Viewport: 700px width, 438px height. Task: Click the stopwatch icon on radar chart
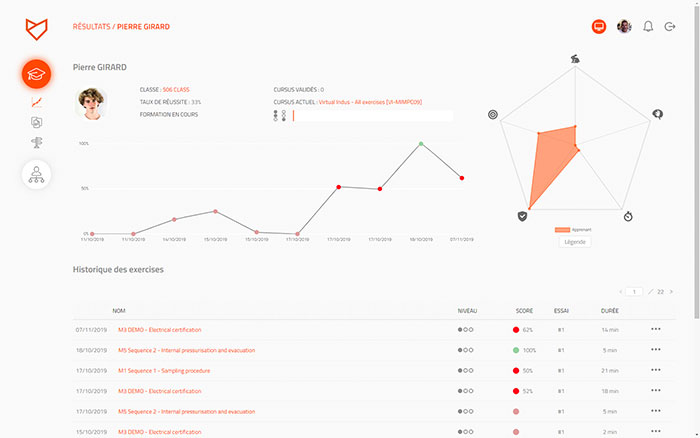point(627,215)
